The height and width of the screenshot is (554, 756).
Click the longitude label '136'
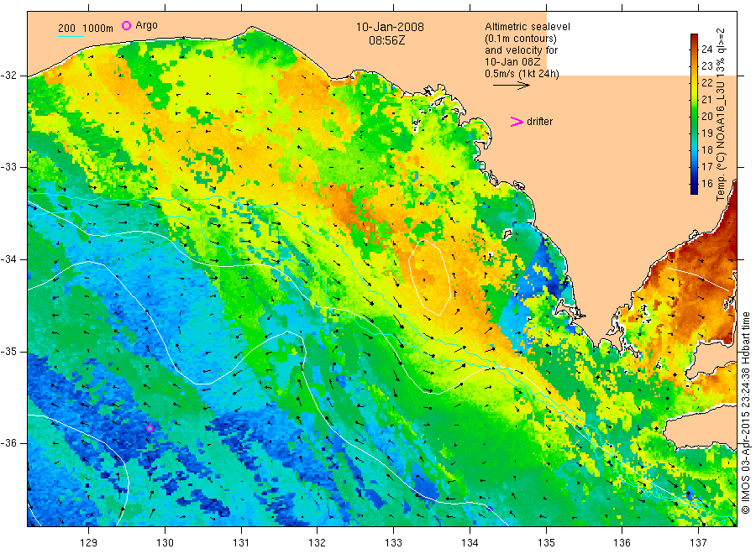622,542
